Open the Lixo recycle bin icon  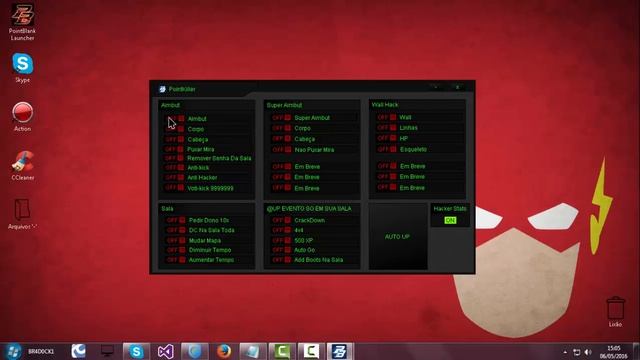point(616,312)
